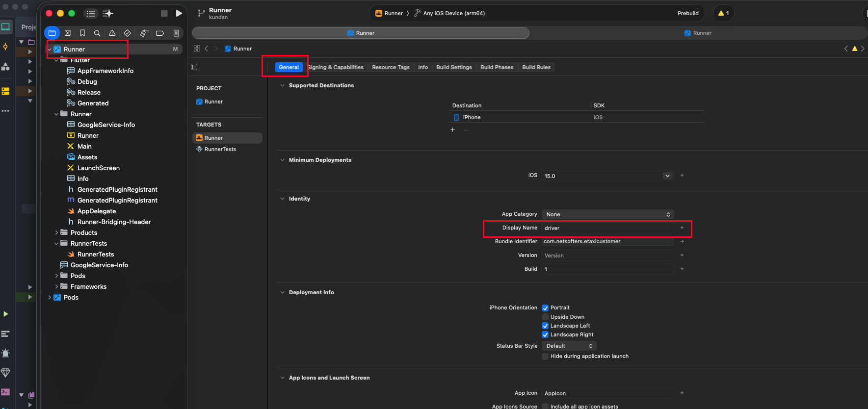Toggle the navigator sidebar button in toolbar

click(x=91, y=13)
